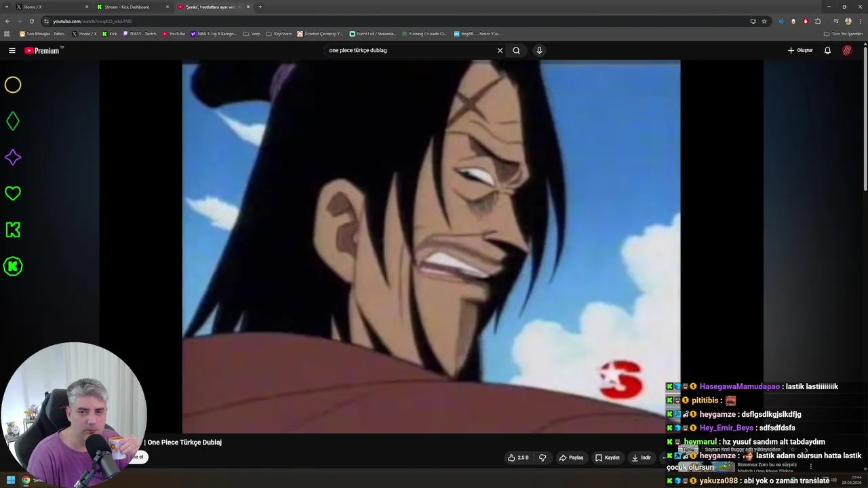Click the green diamond overlay icon

[x=13, y=121]
